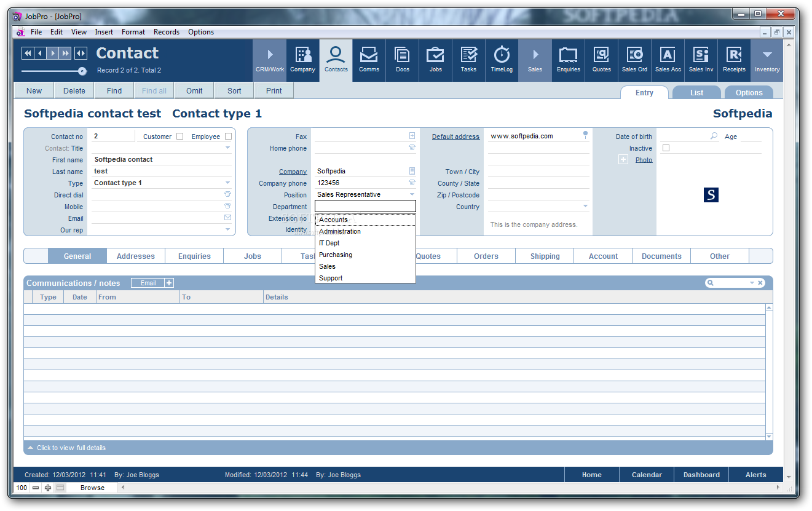This screenshot has height=511, width=812.
Task: Click the Company phone dial icon
Action: click(412, 183)
